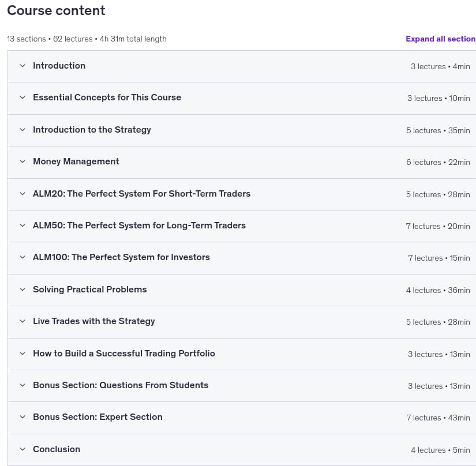This screenshot has height=466, width=476.
Task: Expand chevron next to Trading Portfolio section
Action: tap(23, 354)
